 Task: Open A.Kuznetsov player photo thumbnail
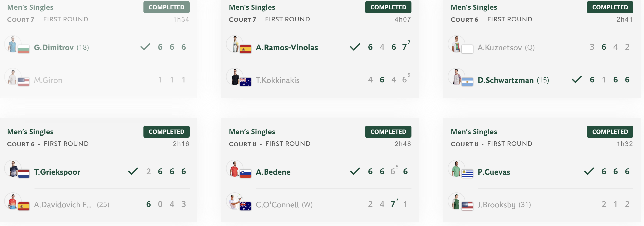(x=456, y=44)
